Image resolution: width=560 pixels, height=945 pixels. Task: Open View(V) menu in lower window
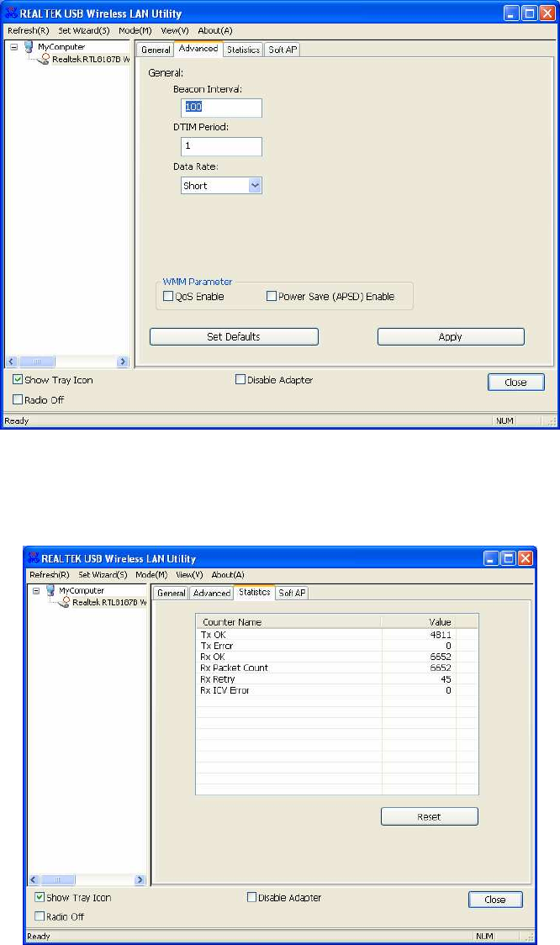pyautogui.click(x=189, y=575)
